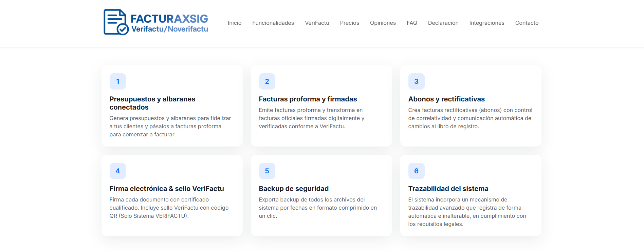Click the number 6 step badge
644x251 pixels.
coord(416,171)
